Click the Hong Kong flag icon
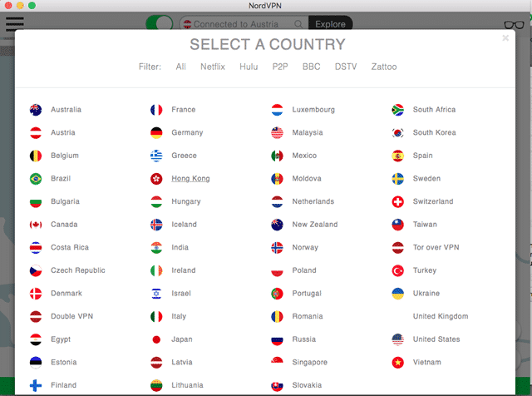 156,179
